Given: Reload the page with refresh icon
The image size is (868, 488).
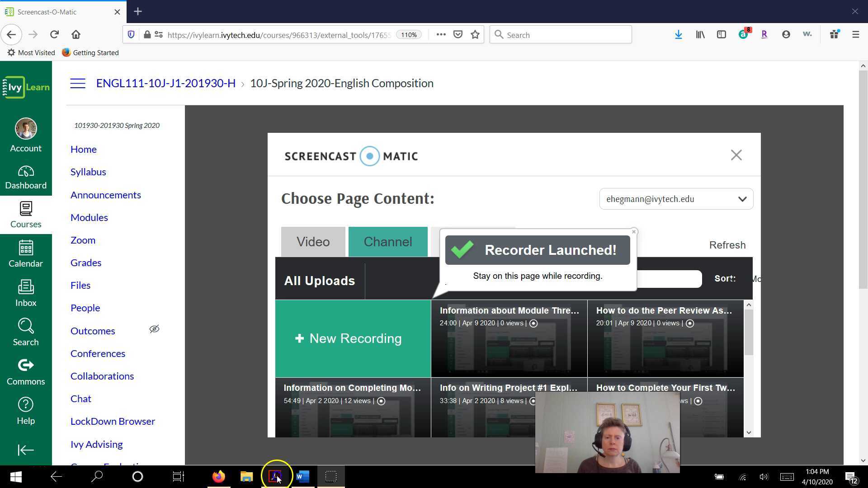Looking at the screenshot, I should coord(54,34).
